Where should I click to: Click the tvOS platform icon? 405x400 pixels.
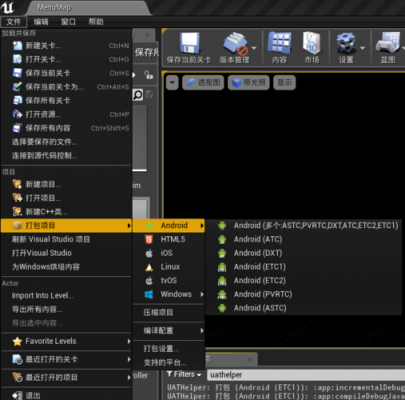[149, 281]
